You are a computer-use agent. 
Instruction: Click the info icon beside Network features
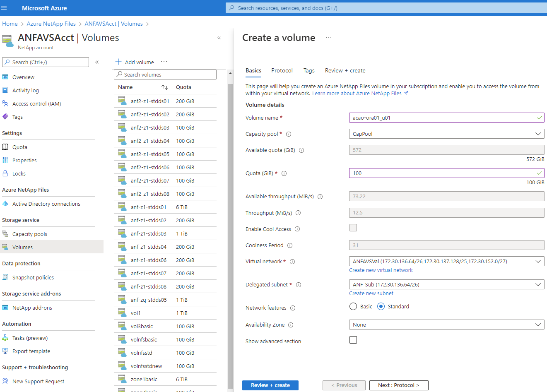coord(293,308)
